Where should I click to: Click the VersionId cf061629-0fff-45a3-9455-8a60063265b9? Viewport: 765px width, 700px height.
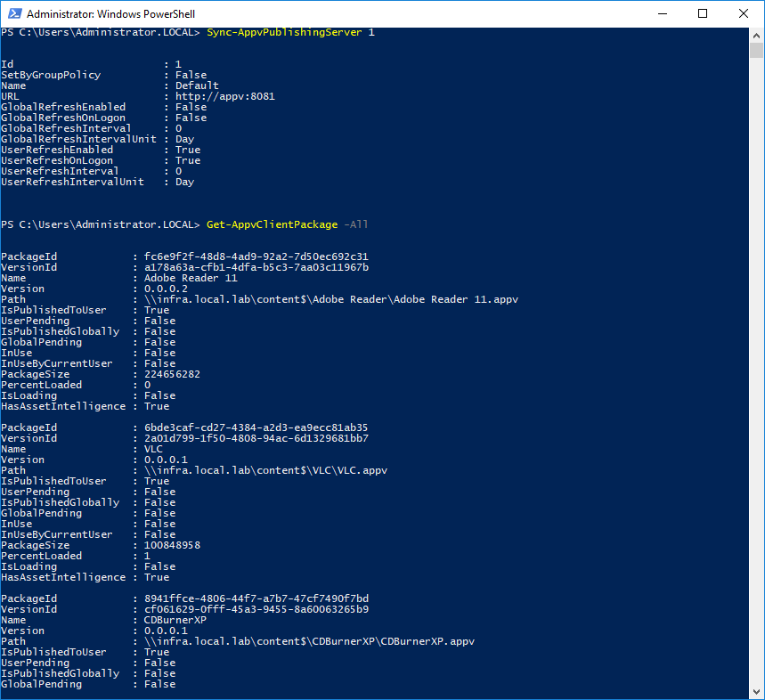pos(256,610)
